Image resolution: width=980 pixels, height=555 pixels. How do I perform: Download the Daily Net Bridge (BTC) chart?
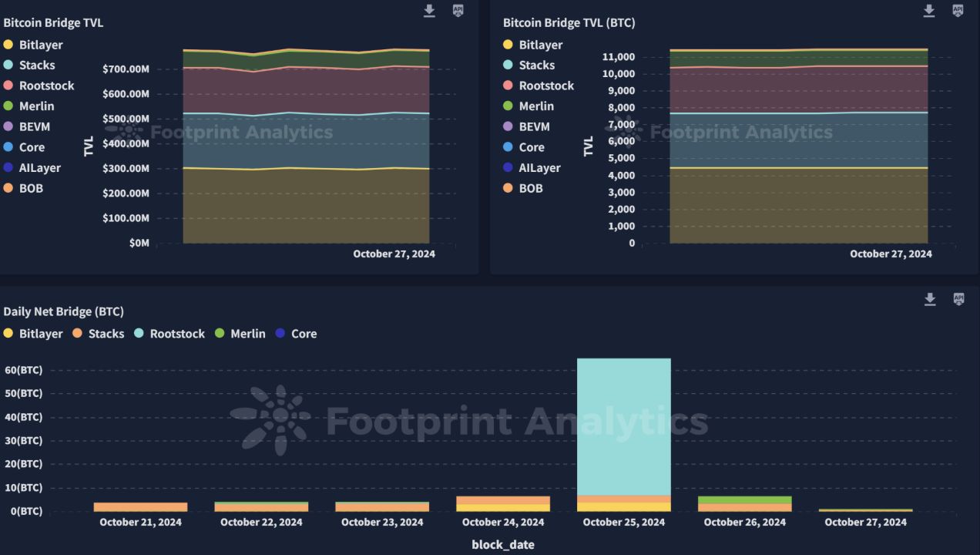pos(930,299)
